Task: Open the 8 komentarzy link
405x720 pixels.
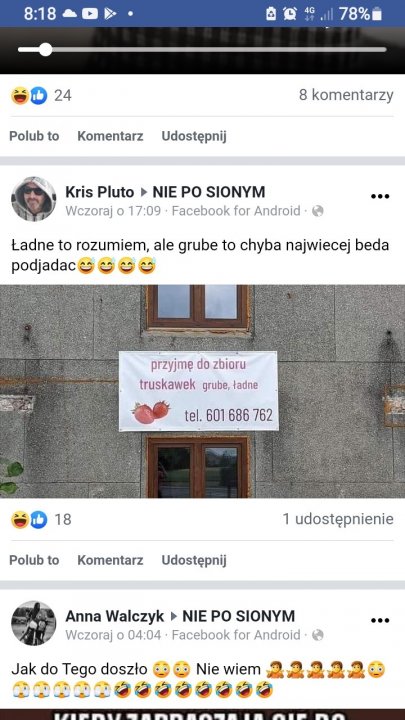Action: [x=346, y=95]
